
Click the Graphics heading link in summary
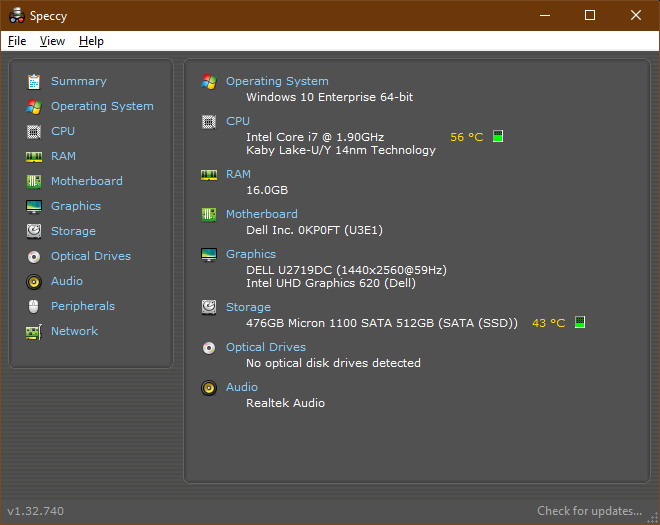(x=251, y=254)
